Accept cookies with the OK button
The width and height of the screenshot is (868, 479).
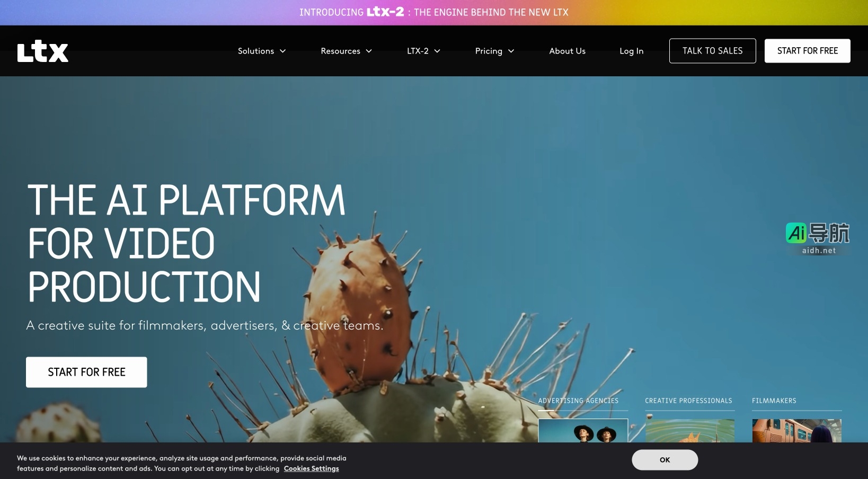tap(665, 460)
